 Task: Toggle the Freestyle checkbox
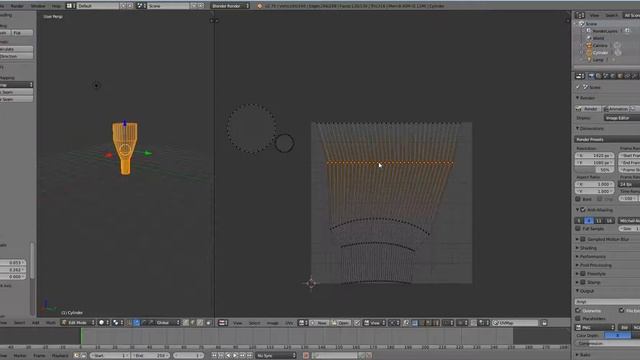coord(583,273)
